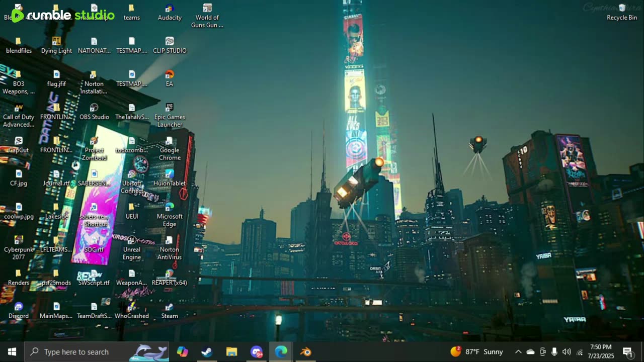Open the Audacity desktop shortcut
This screenshot has height=362, width=644.
pyautogui.click(x=170, y=12)
